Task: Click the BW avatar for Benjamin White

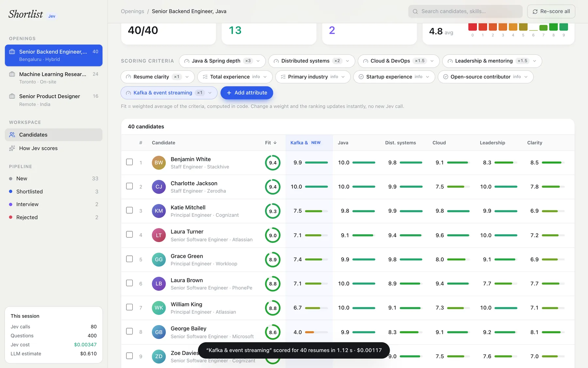Action: (x=159, y=163)
